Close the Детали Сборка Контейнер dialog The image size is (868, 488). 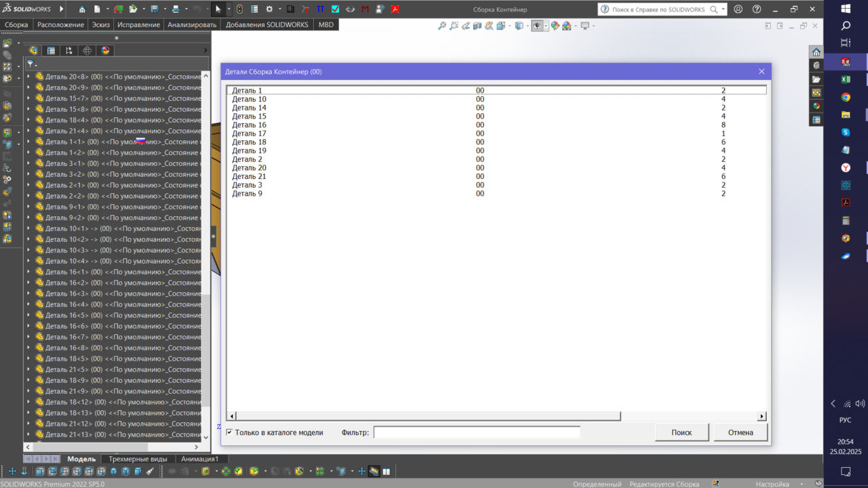pyautogui.click(x=762, y=71)
